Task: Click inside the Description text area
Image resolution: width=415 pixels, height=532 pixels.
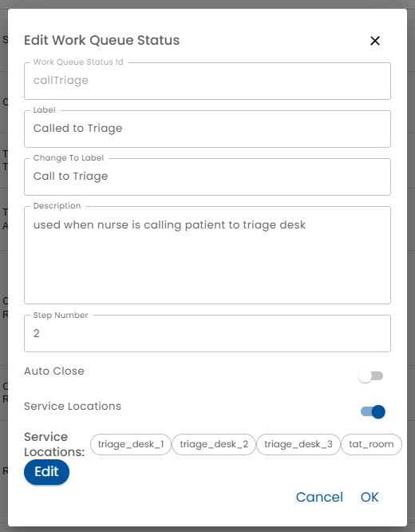Action: tap(207, 255)
